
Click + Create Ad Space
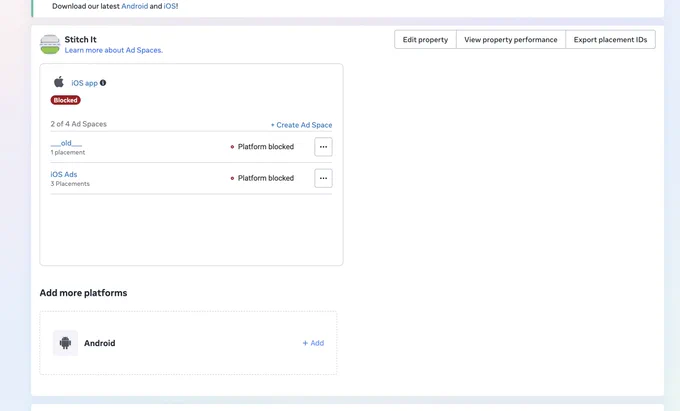pyautogui.click(x=301, y=125)
